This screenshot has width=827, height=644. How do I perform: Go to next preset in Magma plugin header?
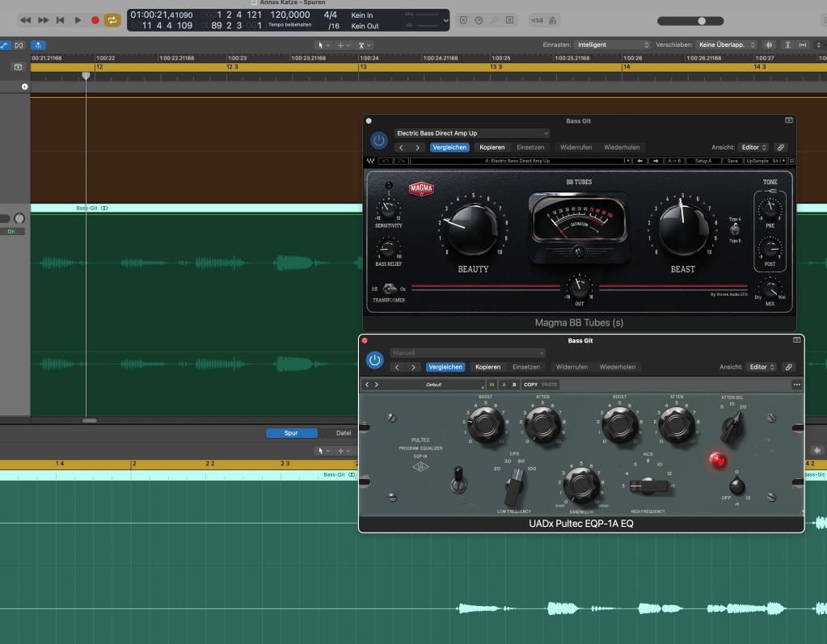coord(417,148)
